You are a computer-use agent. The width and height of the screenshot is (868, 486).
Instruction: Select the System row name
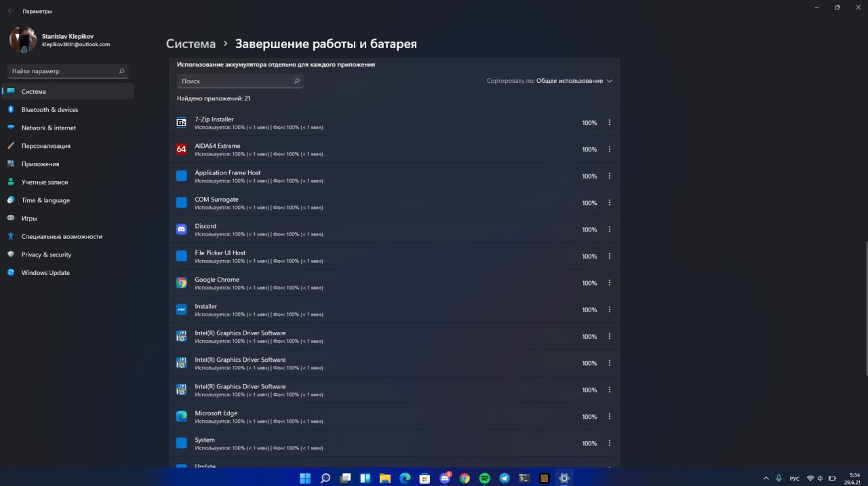204,440
